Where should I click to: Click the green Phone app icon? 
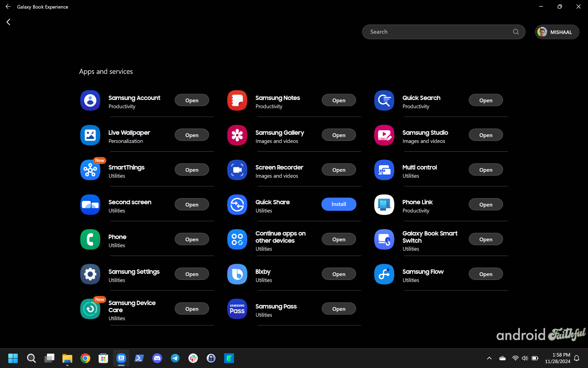(x=90, y=239)
